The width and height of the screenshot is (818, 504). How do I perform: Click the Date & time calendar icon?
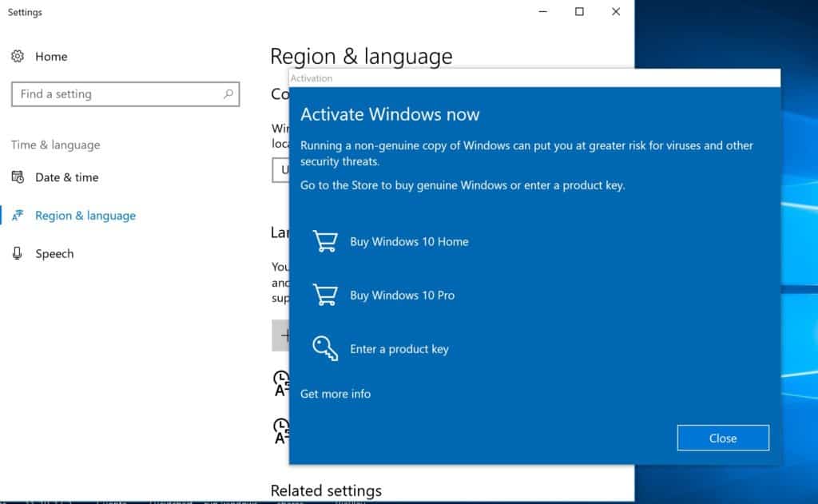pyautogui.click(x=18, y=177)
